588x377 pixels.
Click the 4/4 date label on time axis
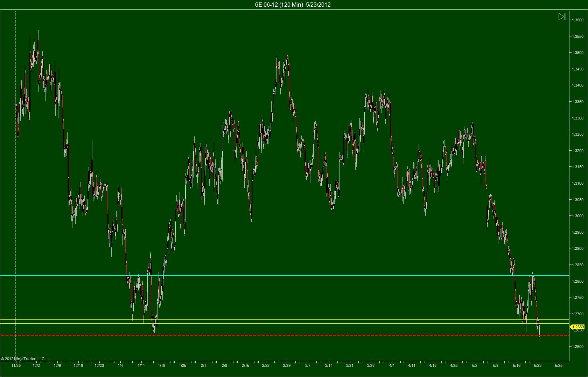[392, 365]
